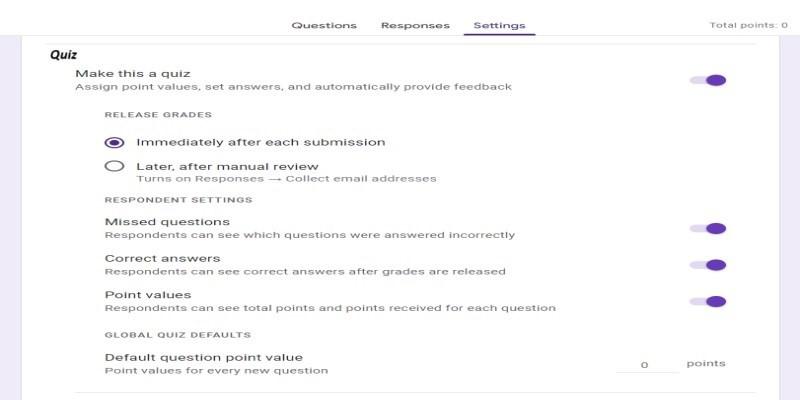This screenshot has width=800, height=400.
Task: Turn off the Correct answers toggle
Action: pos(708,265)
